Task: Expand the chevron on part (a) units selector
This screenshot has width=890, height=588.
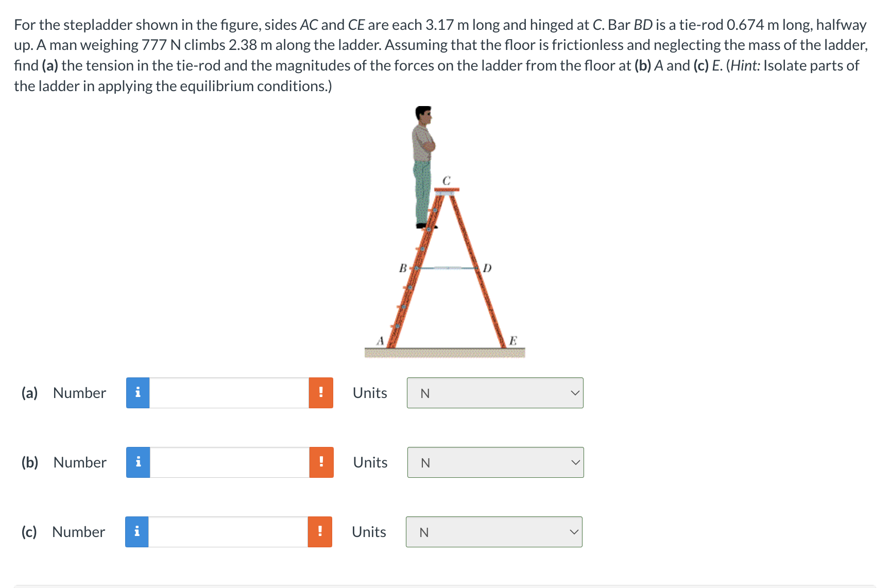Action: pyautogui.click(x=575, y=392)
